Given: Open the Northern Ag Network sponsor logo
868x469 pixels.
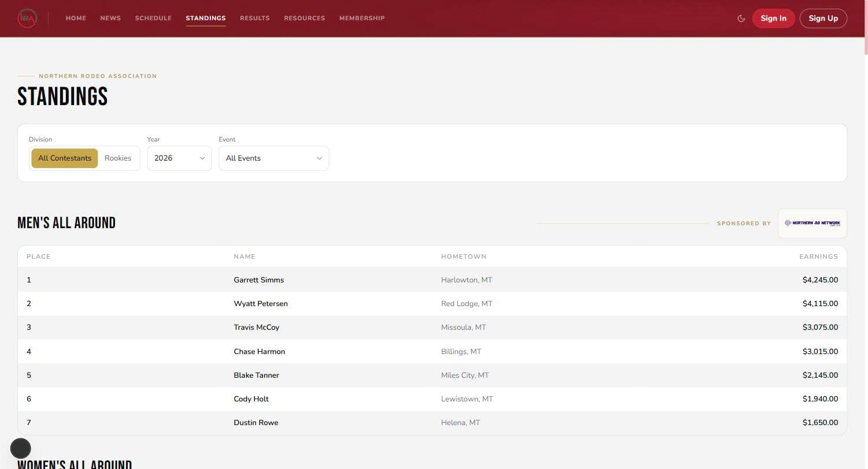Looking at the screenshot, I should (x=813, y=223).
